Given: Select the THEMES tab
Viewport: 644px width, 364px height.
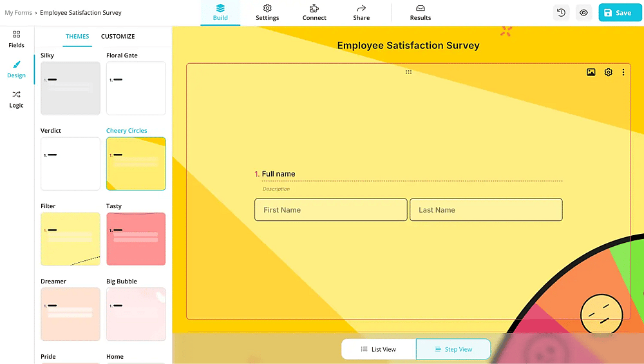Looking at the screenshot, I should 77,37.
